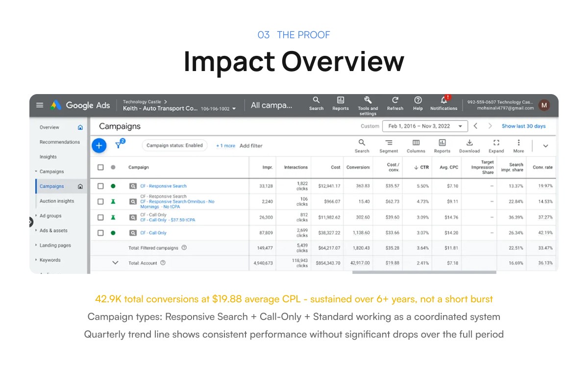Click the +1 more filters link
The width and height of the screenshot is (588, 368).
pos(225,146)
